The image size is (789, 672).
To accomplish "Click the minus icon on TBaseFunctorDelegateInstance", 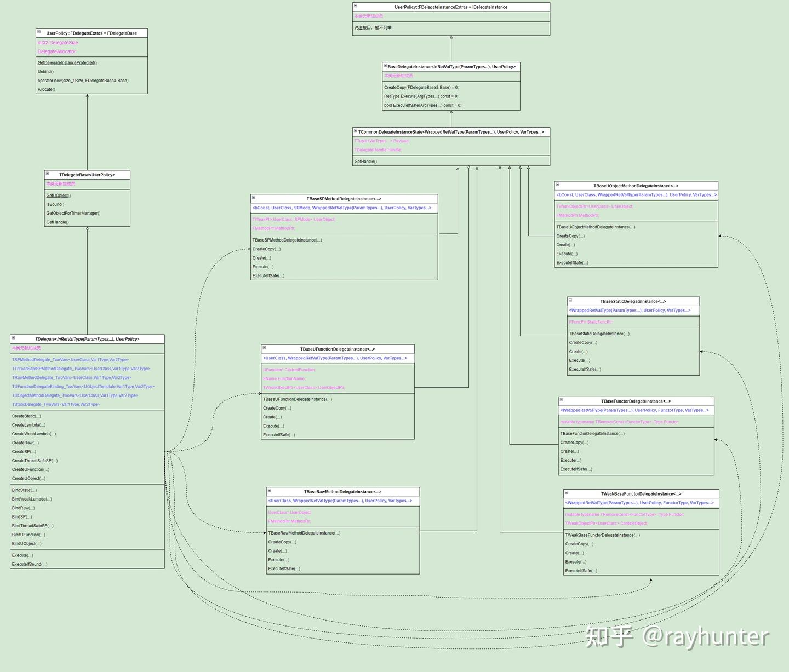I will [562, 400].
